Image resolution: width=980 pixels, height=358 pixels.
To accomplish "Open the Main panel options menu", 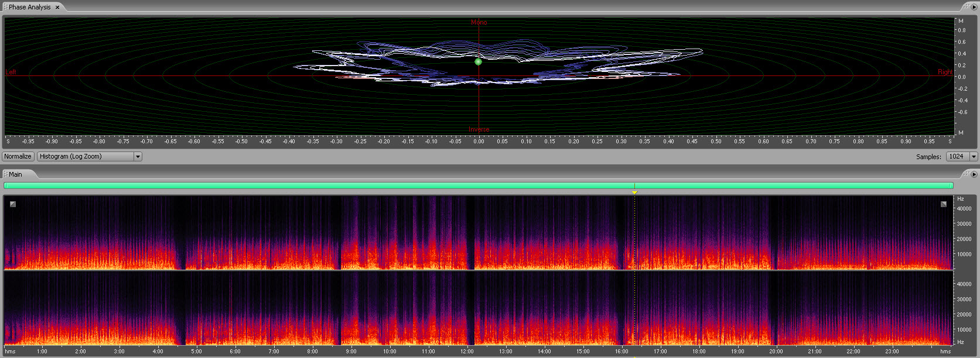I will 974,174.
